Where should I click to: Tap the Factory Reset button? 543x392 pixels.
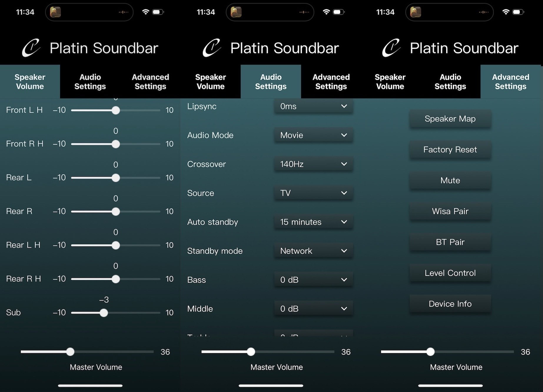(450, 149)
